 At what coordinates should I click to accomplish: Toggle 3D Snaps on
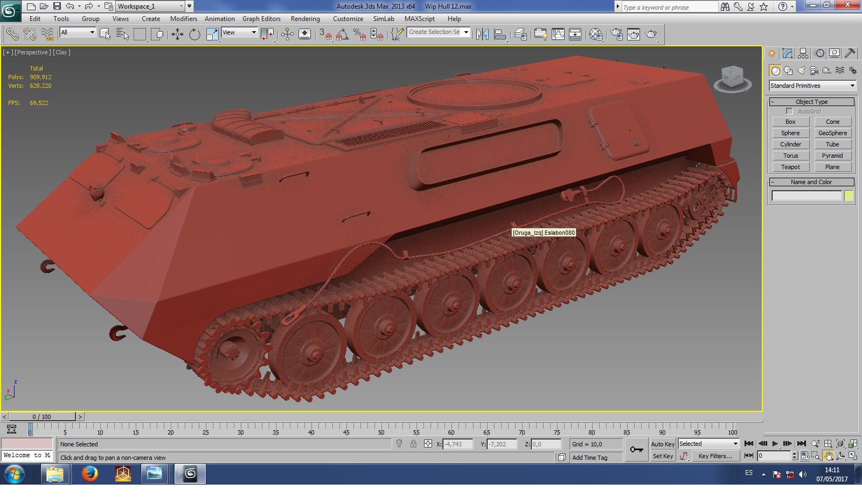pos(325,34)
